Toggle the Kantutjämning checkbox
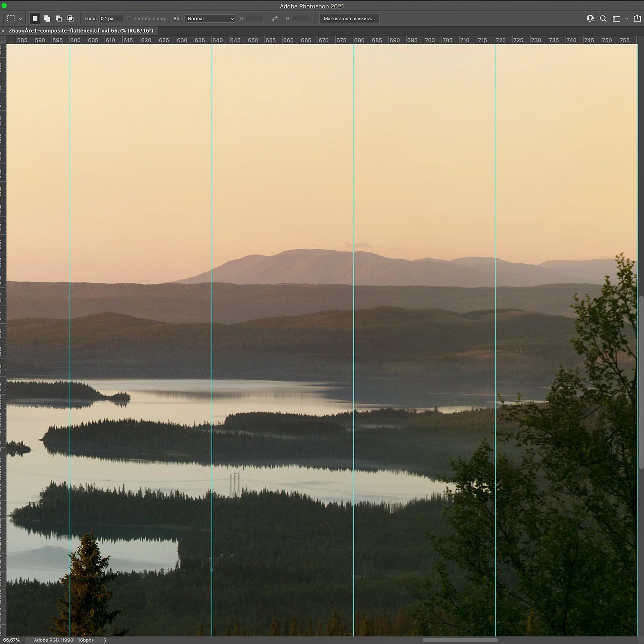The image size is (644, 644). point(129,18)
